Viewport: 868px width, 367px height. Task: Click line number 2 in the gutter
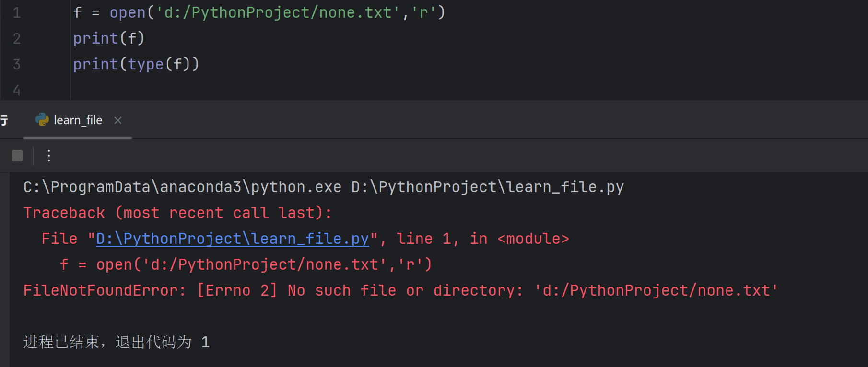coord(17,39)
